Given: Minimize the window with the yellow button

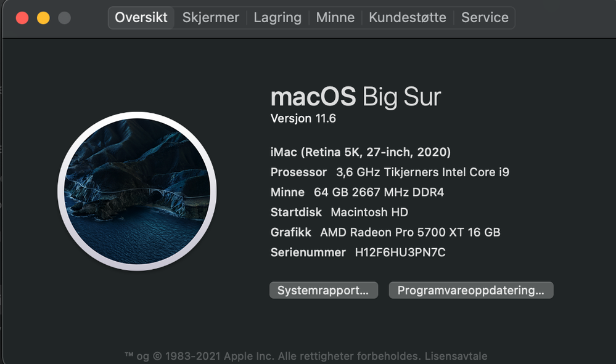Looking at the screenshot, I should 43,18.
